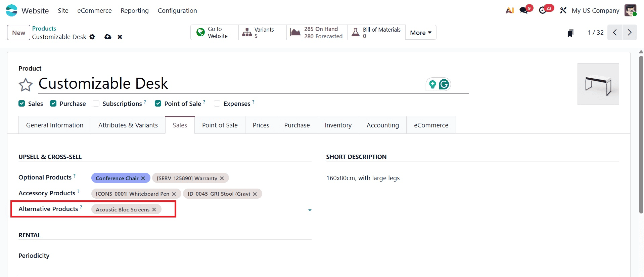
Task: Click the gear actions icon near Customizable Desk
Action: [x=92, y=37]
